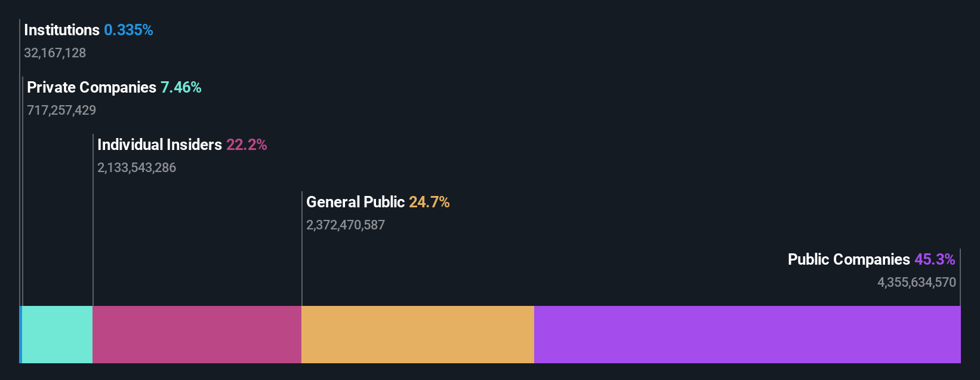Click the Individual Insiders label
The image size is (980, 380).
click(x=159, y=145)
